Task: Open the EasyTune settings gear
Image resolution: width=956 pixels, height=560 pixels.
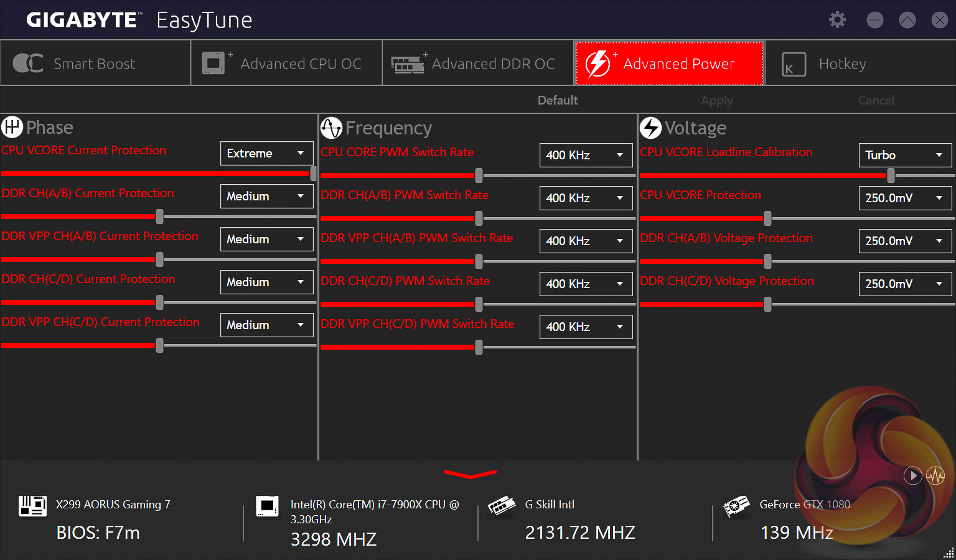Action: pos(837,20)
